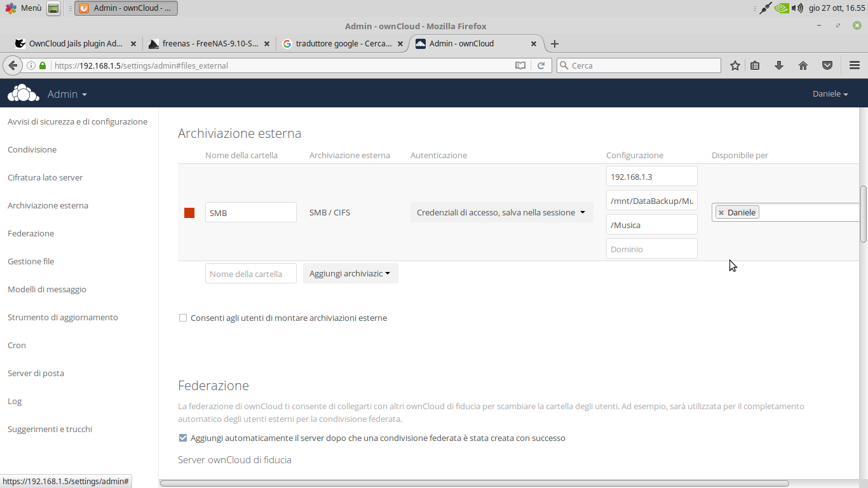Reload the current page
Image resolution: width=868 pixels, height=488 pixels.
[541, 65]
